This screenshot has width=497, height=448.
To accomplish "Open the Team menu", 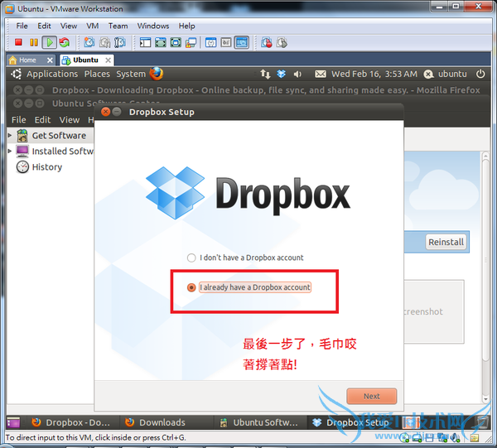I will click(x=118, y=26).
